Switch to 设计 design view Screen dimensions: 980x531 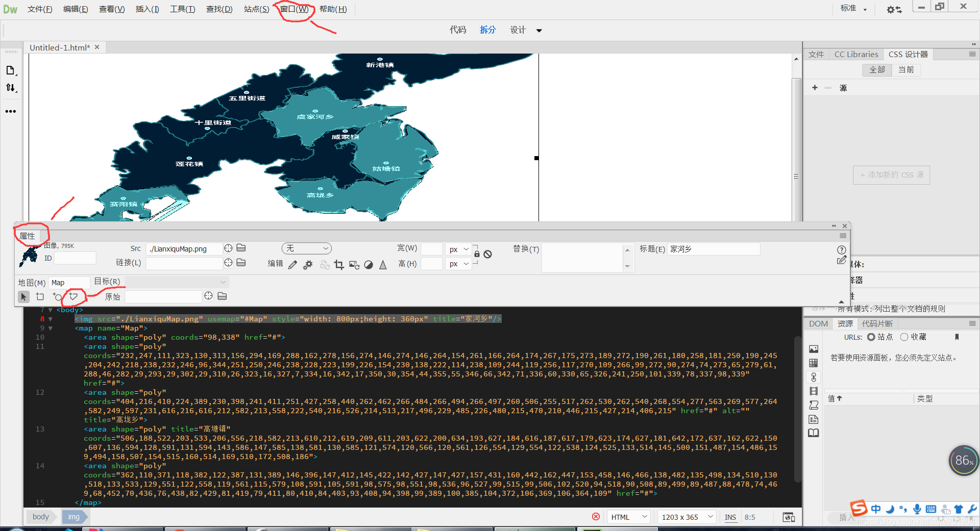[518, 30]
